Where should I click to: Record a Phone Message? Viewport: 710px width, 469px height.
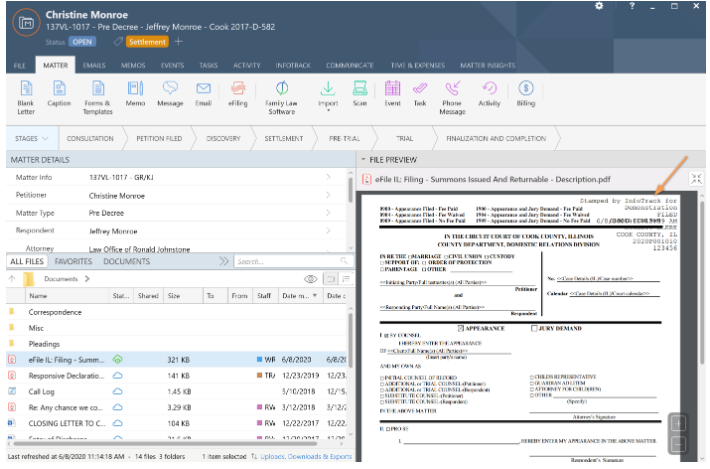452,97
